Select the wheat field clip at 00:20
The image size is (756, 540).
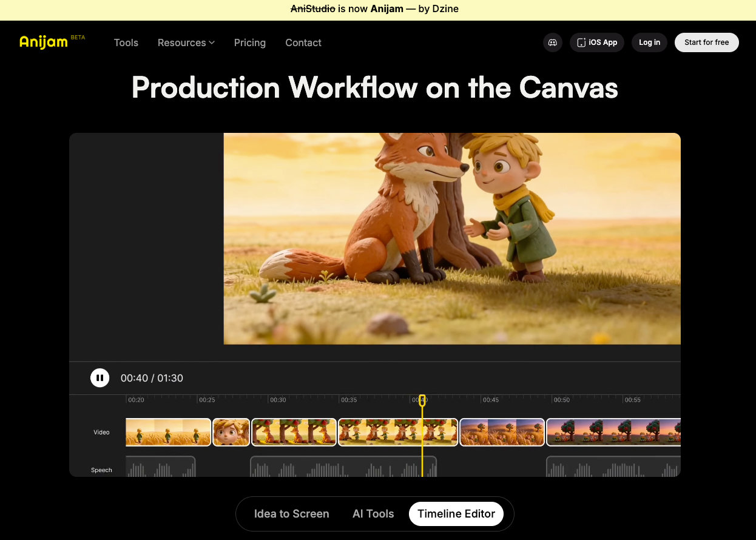pos(168,432)
